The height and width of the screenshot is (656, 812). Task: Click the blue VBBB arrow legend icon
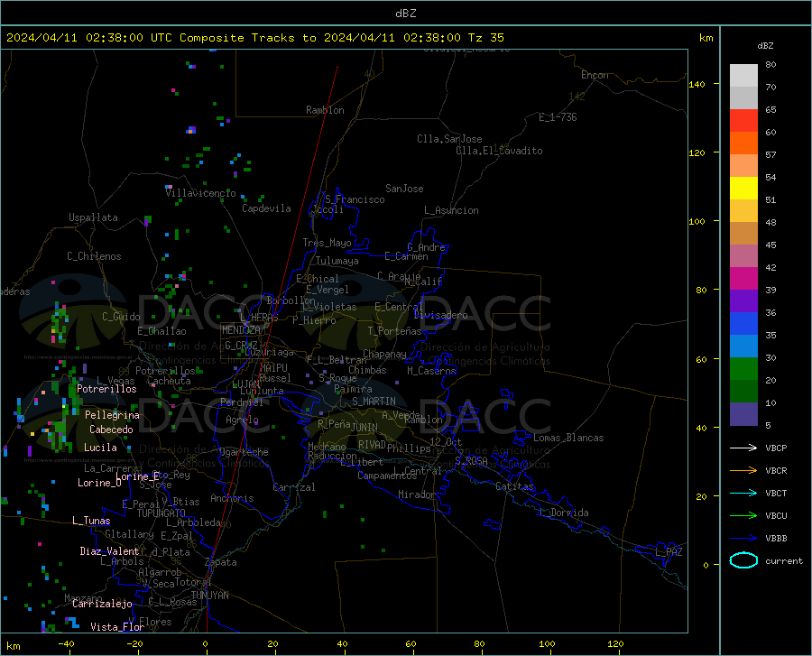click(743, 538)
